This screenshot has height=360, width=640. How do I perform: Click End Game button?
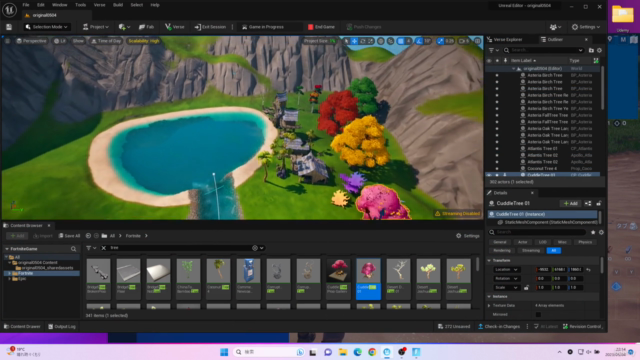click(x=321, y=27)
